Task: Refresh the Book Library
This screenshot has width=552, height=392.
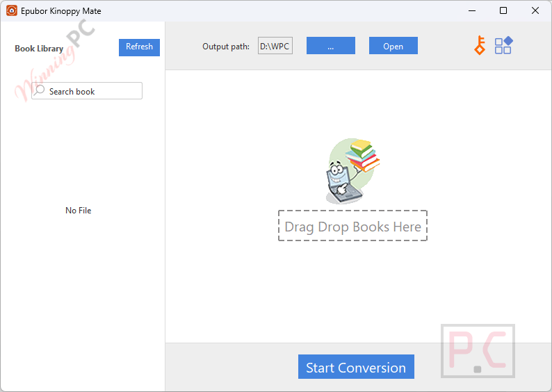Action: point(139,47)
